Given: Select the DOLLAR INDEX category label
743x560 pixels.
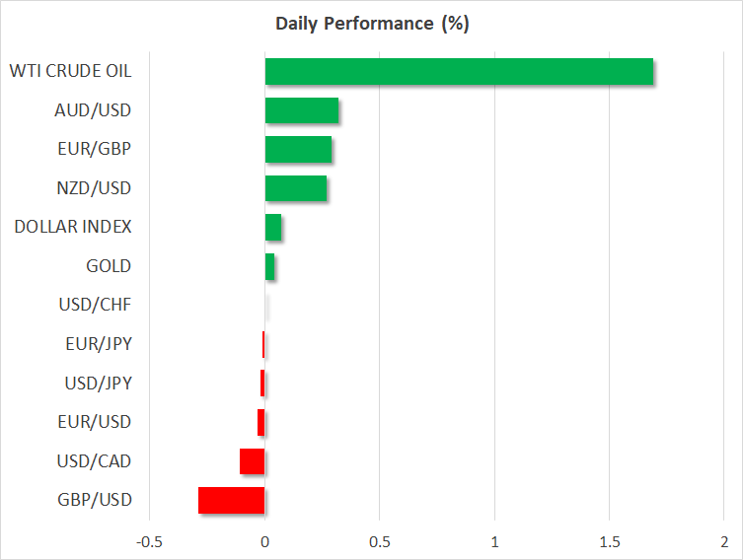Looking at the screenshot, I should point(73,227).
